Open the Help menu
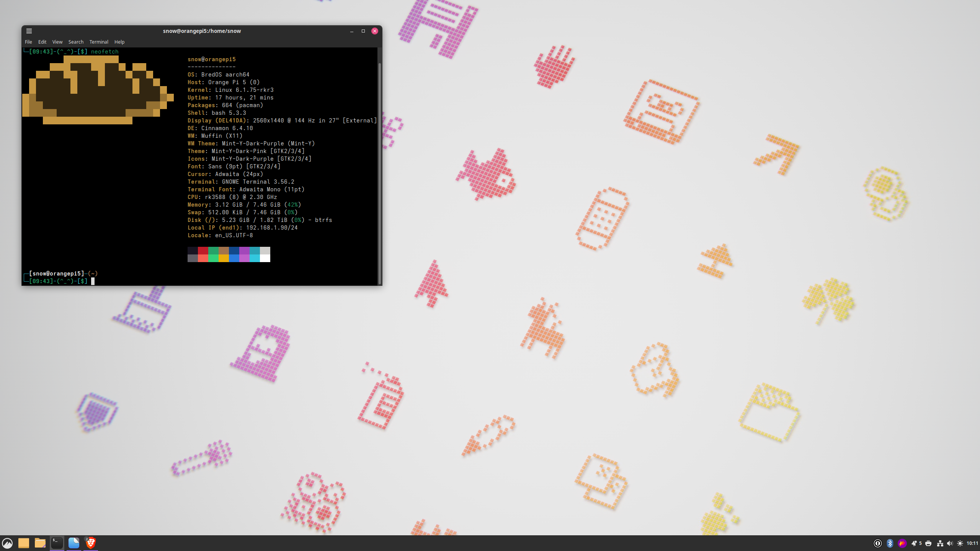Image resolution: width=980 pixels, height=551 pixels. point(119,42)
